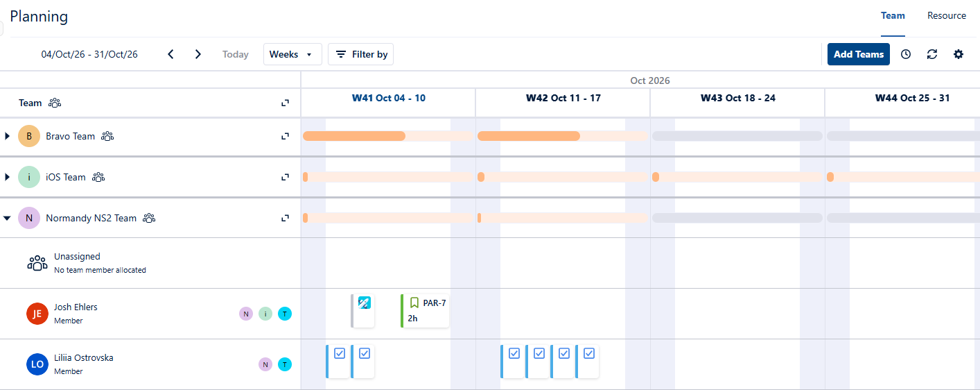This screenshot has height=390, width=980.
Task: Expand the Bravo Team row
Action: (x=7, y=136)
